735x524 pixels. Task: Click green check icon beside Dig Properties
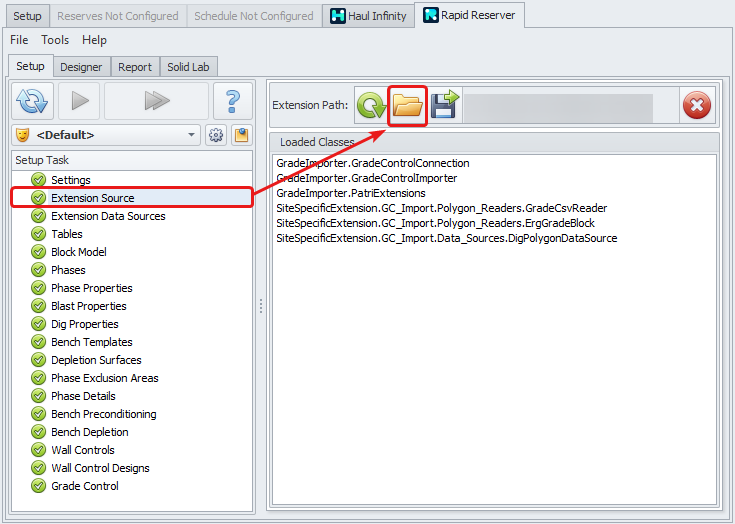pos(38,324)
